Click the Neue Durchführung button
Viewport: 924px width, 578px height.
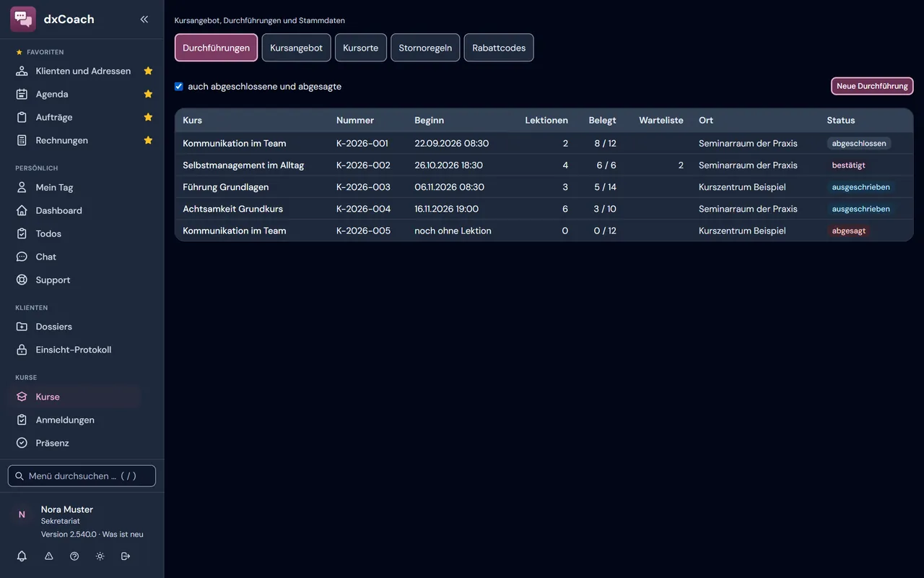pyautogui.click(x=872, y=86)
